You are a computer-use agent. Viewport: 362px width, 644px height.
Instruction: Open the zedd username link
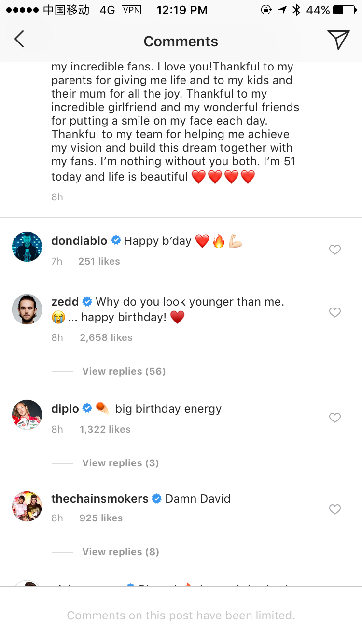pos(65,302)
